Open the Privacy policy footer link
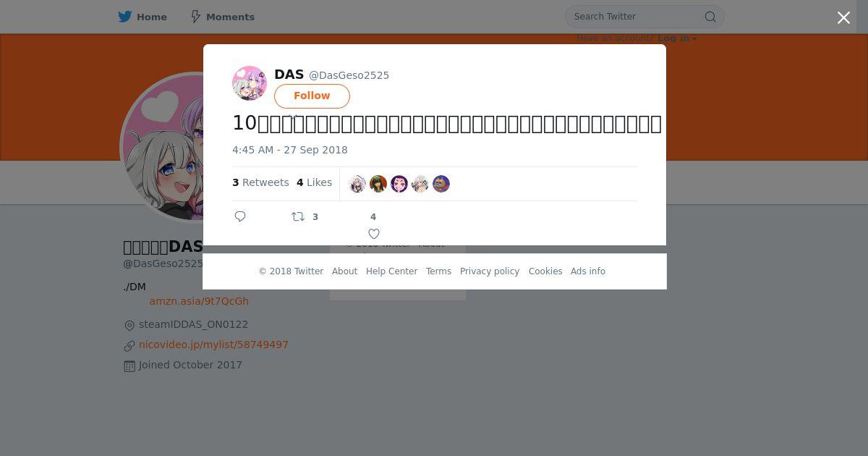 pos(490,271)
